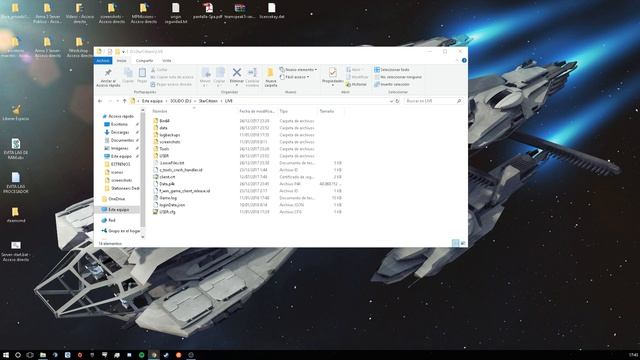Expand the address bar history dropdown arrow
The height and width of the screenshot is (360, 640).
pos(391,101)
